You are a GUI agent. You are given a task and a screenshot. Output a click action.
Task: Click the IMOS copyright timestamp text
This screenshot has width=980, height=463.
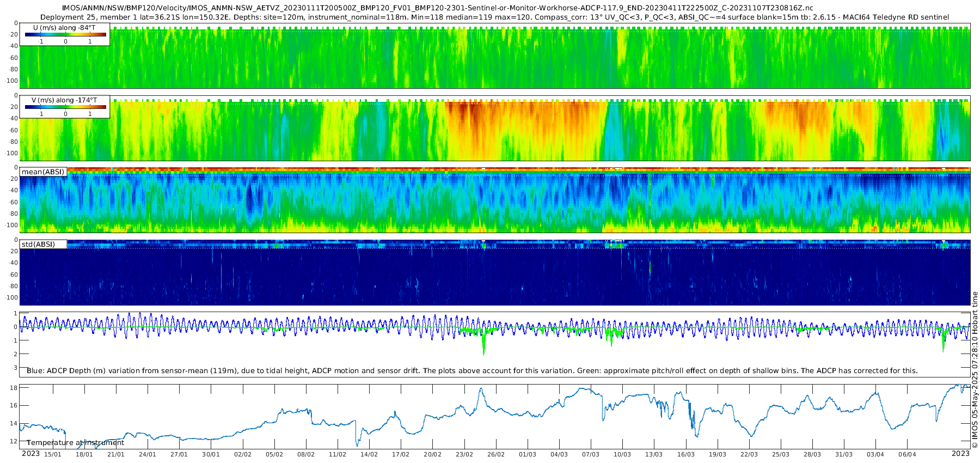[975, 369]
